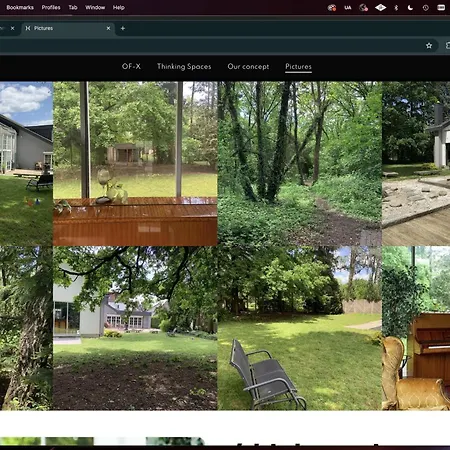Open the Bookmarks menu
The width and height of the screenshot is (450, 450).
pyautogui.click(x=20, y=7)
